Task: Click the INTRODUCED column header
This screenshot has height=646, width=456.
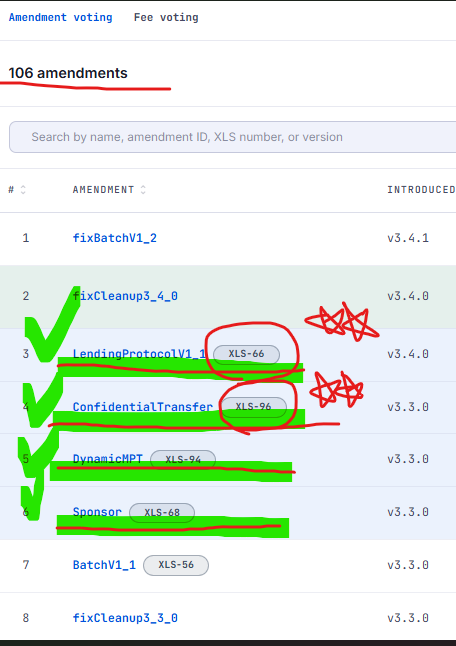Action: (x=421, y=190)
